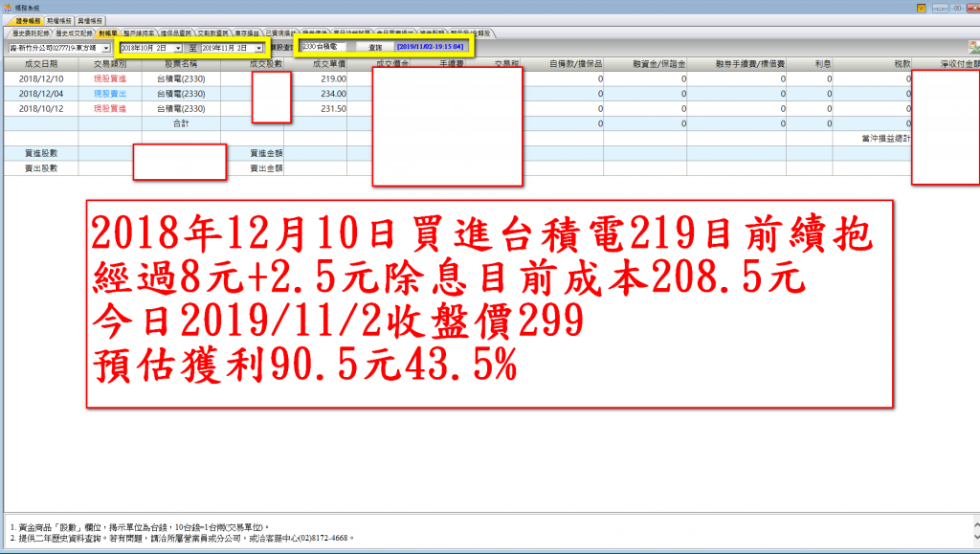Close the 帳務系統 window
The height and width of the screenshot is (554, 980).
[973, 8]
